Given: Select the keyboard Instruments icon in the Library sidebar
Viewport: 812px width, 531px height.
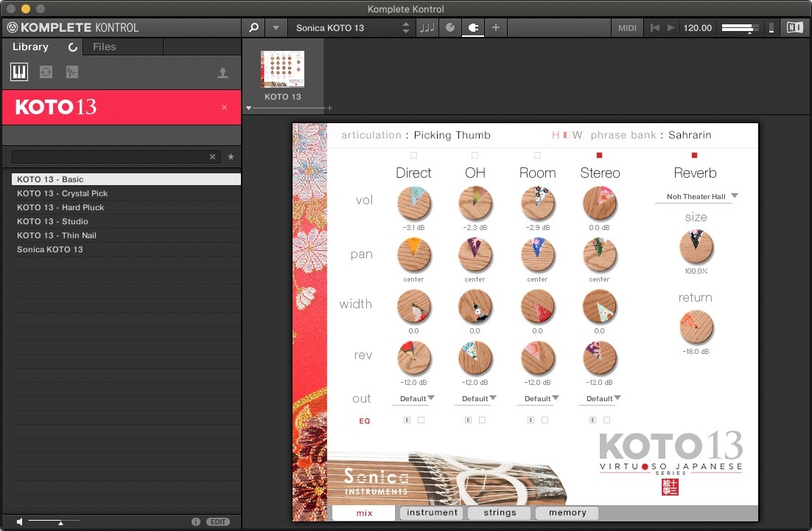Looking at the screenshot, I should (18, 72).
